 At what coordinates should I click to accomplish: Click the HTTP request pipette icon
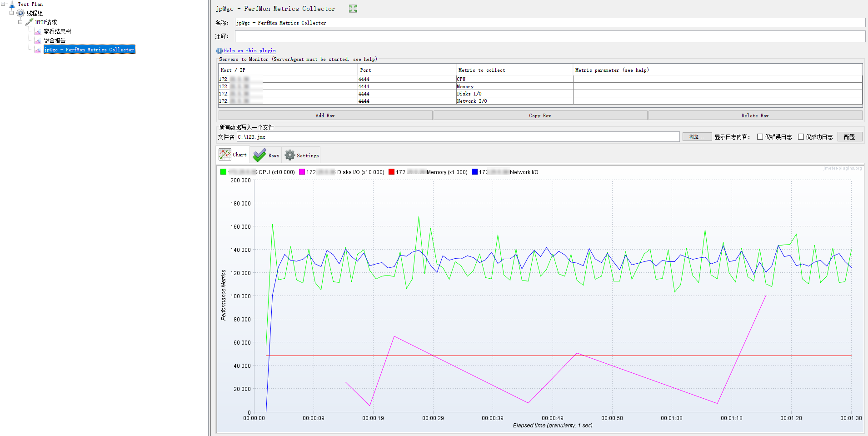pyautogui.click(x=30, y=22)
